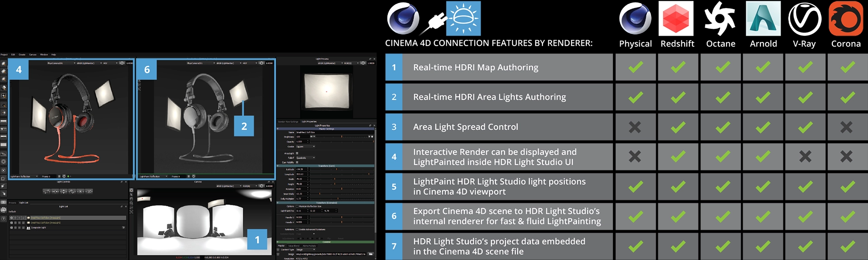868x260 pixels.
Task: Click the topmost light-creation icon in left toolbar
Action: [4, 63]
